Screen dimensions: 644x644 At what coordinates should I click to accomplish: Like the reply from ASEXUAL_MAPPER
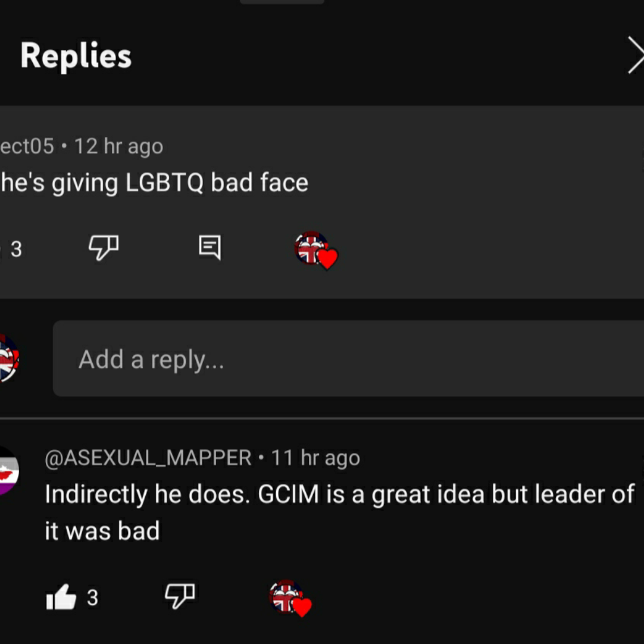[61, 597]
